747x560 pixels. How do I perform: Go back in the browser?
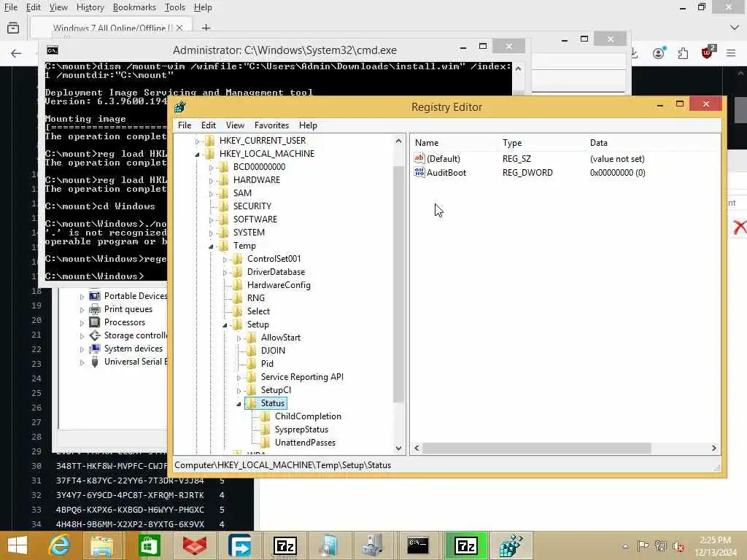click(16, 52)
